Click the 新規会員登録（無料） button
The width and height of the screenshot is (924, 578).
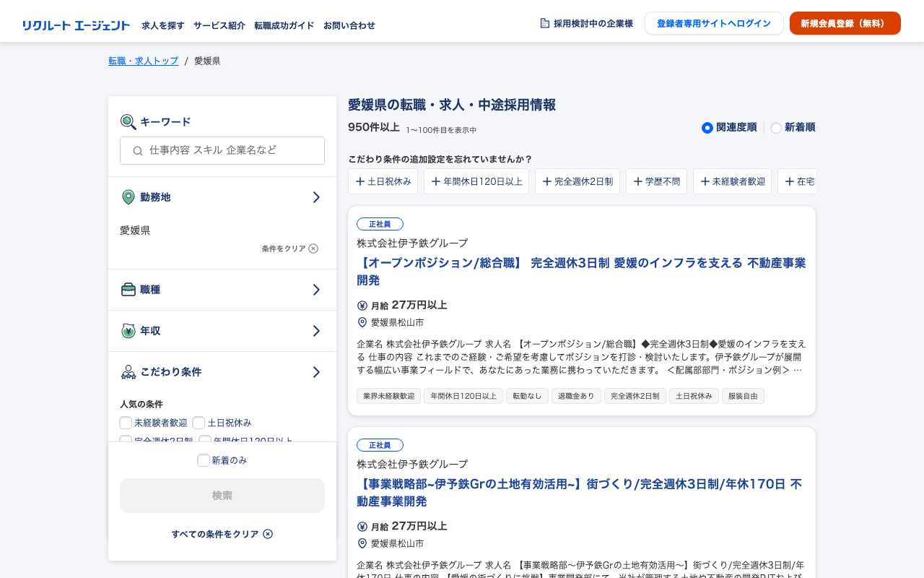coord(845,23)
